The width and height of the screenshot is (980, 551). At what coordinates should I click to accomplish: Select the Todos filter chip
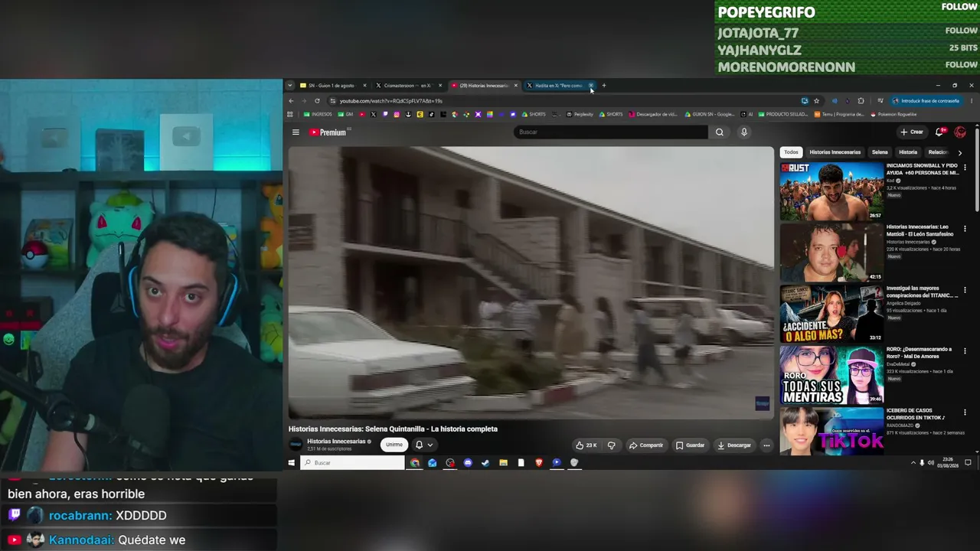pos(791,152)
